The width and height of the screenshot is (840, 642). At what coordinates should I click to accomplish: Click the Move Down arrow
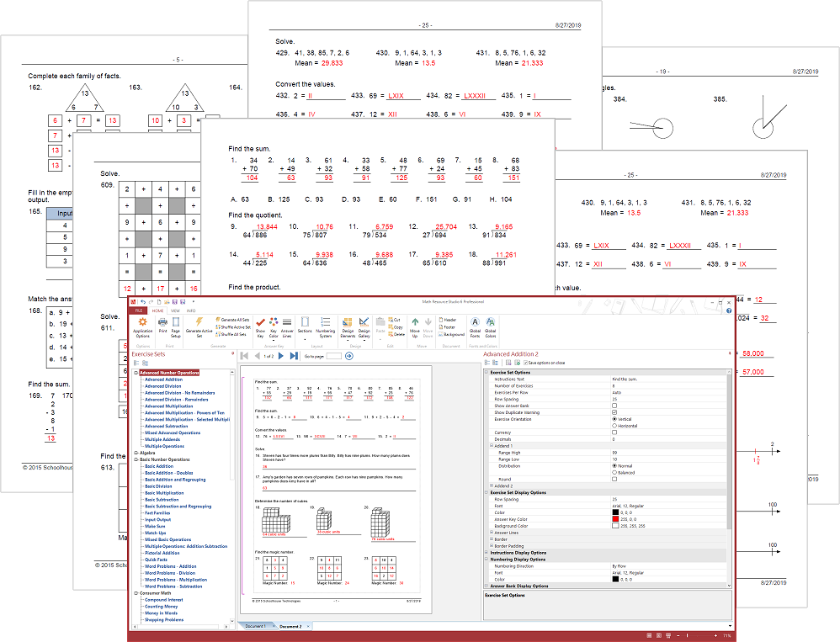[x=428, y=326]
